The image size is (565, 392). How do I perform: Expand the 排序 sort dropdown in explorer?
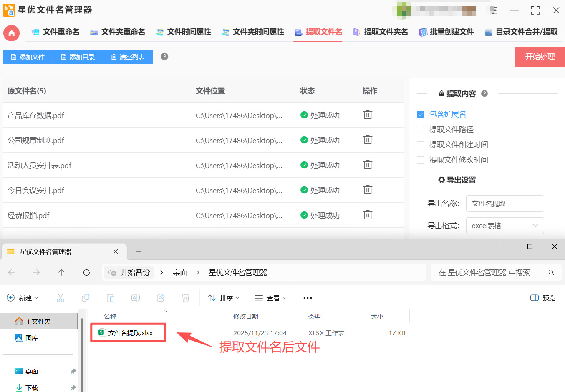[x=223, y=298]
